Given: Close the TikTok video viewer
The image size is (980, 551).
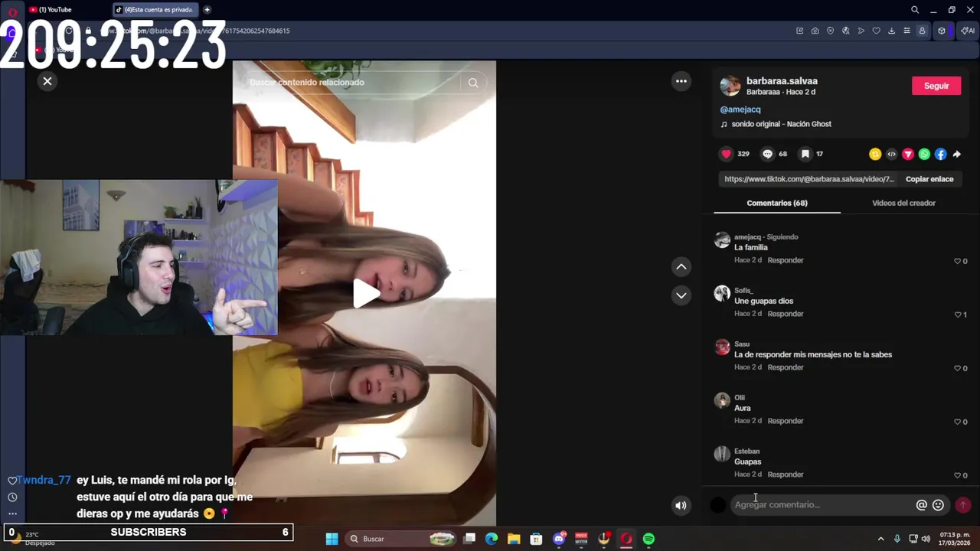Looking at the screenshot, I should coord(47,81).
